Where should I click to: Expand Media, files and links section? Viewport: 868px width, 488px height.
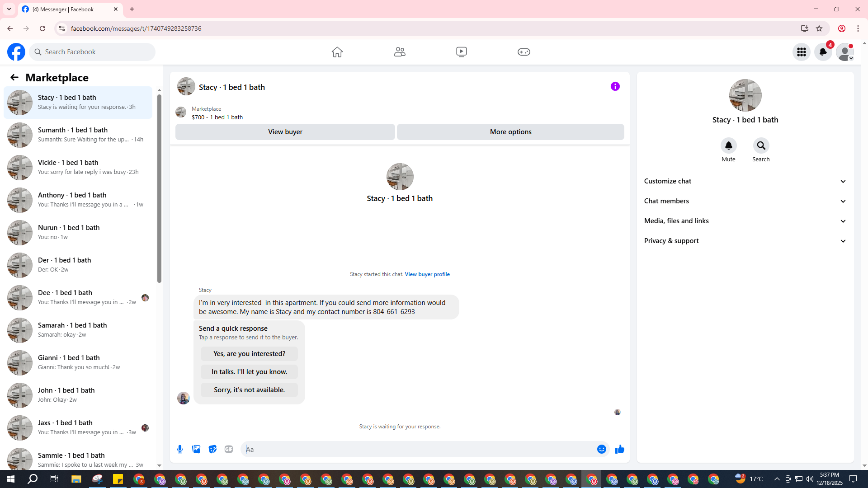(x=745, y=221)
